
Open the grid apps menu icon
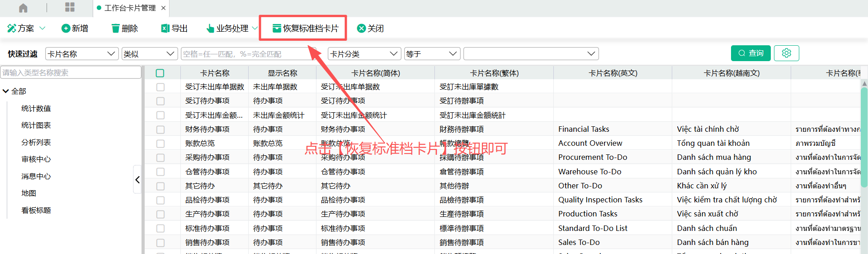click(70, 7)
